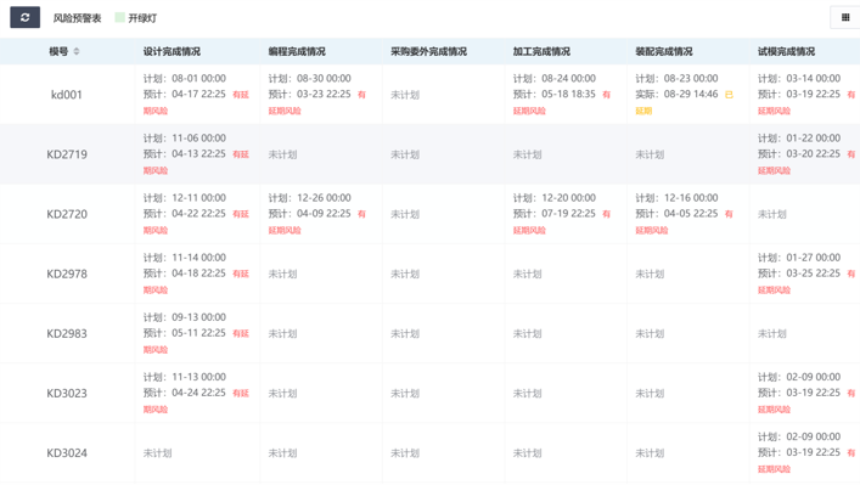Click the 加工完成情况 column header
Viewport: 860px width, 485px height.
point(542,52)
